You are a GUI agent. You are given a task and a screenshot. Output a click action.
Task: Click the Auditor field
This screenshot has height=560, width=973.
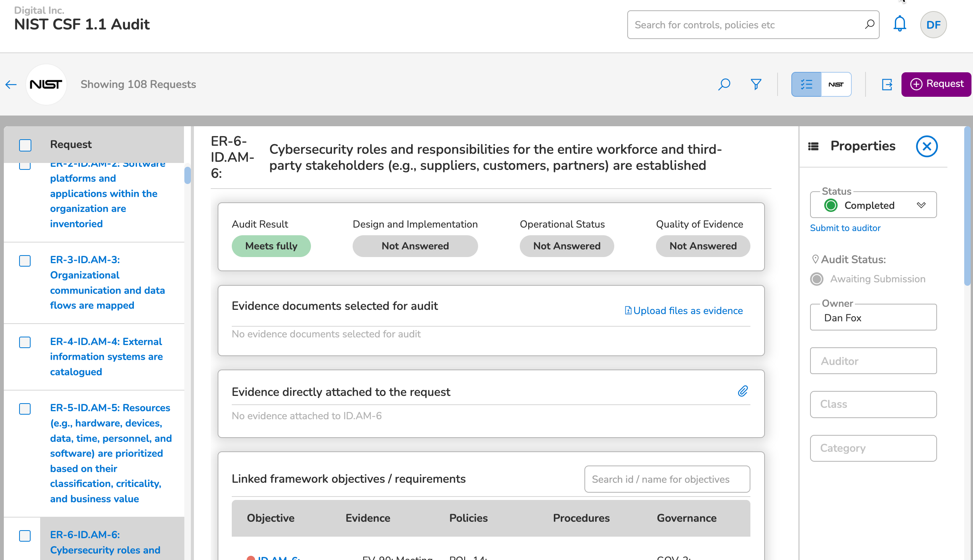click(873, 361)
